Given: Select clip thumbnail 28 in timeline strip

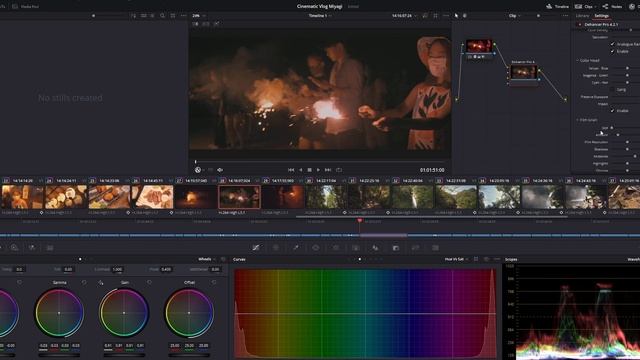Looking at the screenshot, I should 239,197.
